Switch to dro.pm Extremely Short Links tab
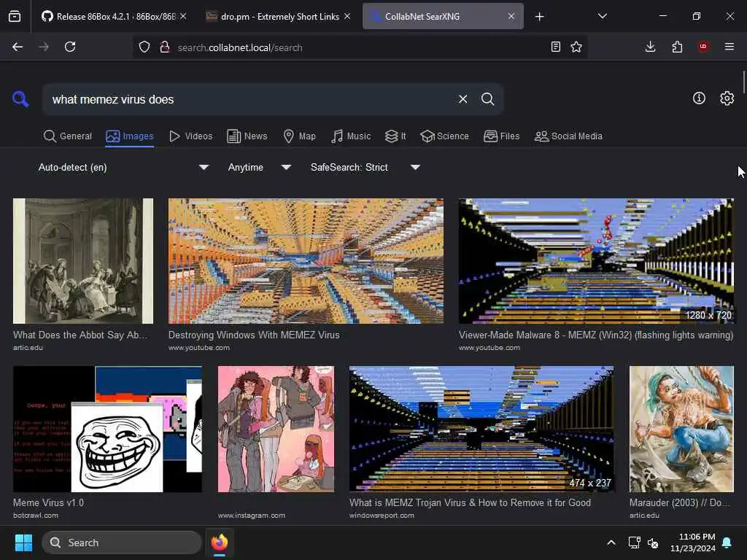The width and height of the screenshot is (747, 560). pos(278,16)
